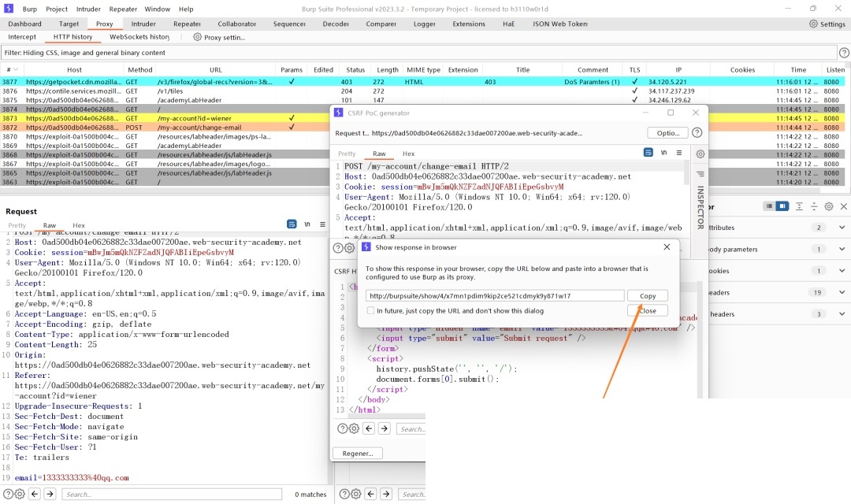Switch to the Dashboard tab
This screenshot has width=851, height=504.
pyautogui.click(x=25, y=24)
